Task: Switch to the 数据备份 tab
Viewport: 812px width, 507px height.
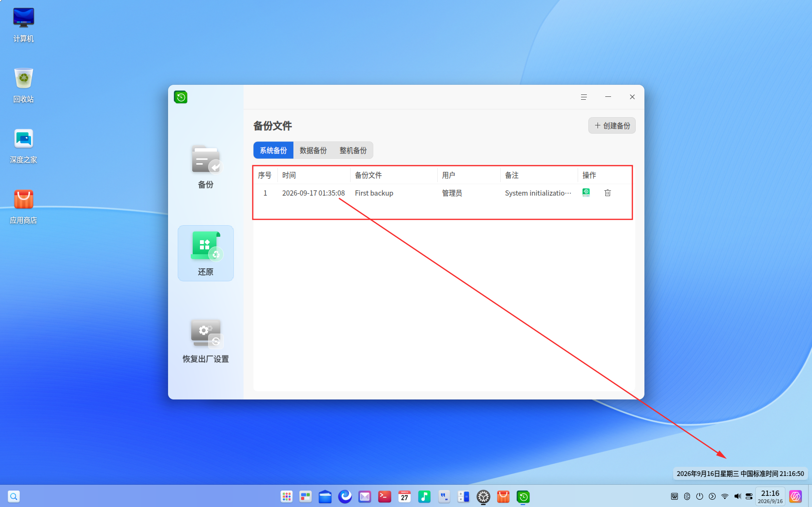Action: [313, 150]
